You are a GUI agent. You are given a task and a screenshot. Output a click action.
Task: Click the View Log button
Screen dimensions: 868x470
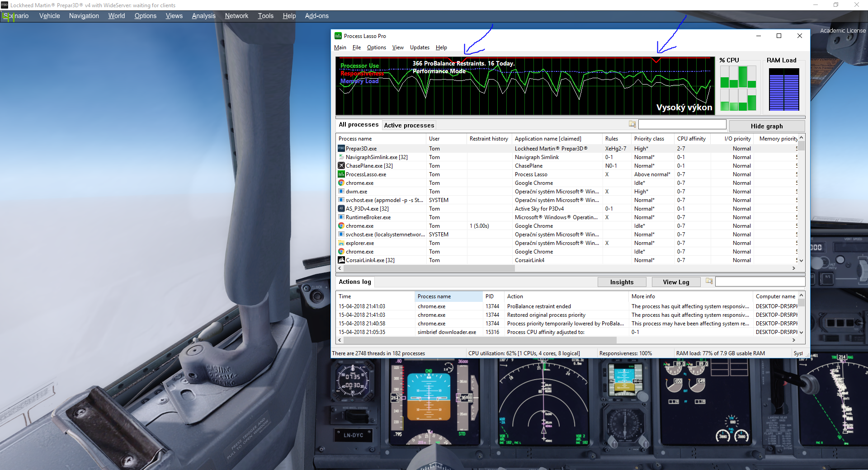pos(676,282)
